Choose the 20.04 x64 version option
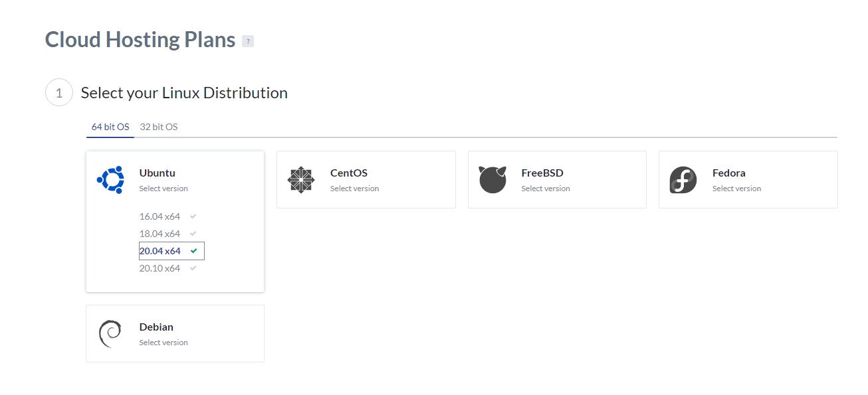This screenshot has height=395, width=868. 160,251
